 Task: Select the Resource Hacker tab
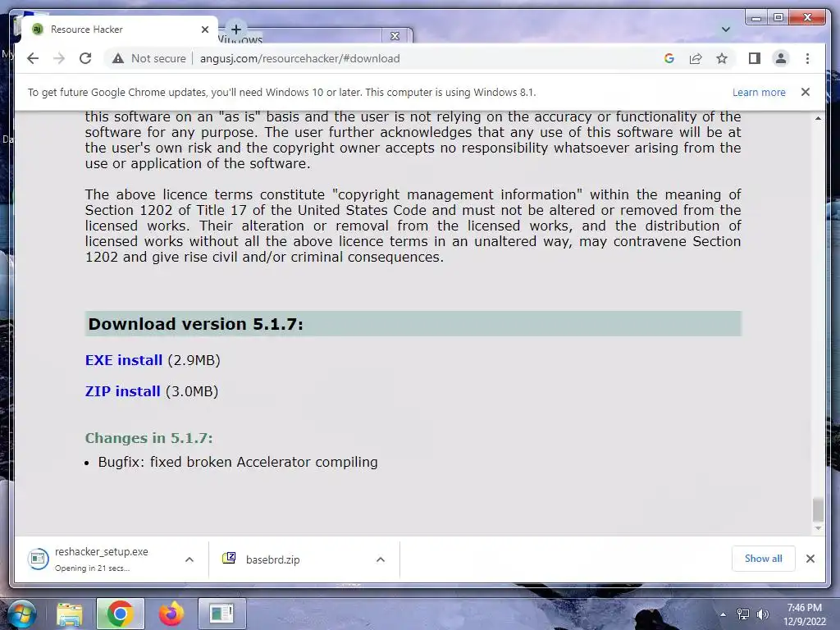pos(117,30)
